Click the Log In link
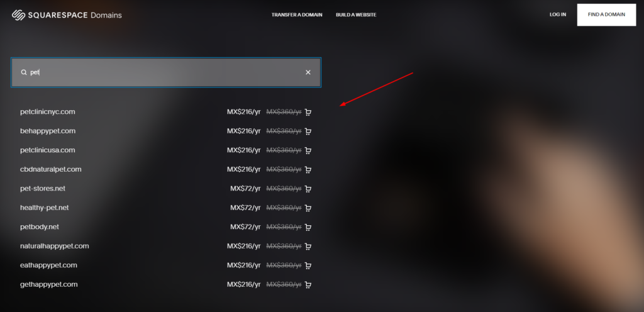The height and width of the screenshot is (312, 644). click(558, 14)
